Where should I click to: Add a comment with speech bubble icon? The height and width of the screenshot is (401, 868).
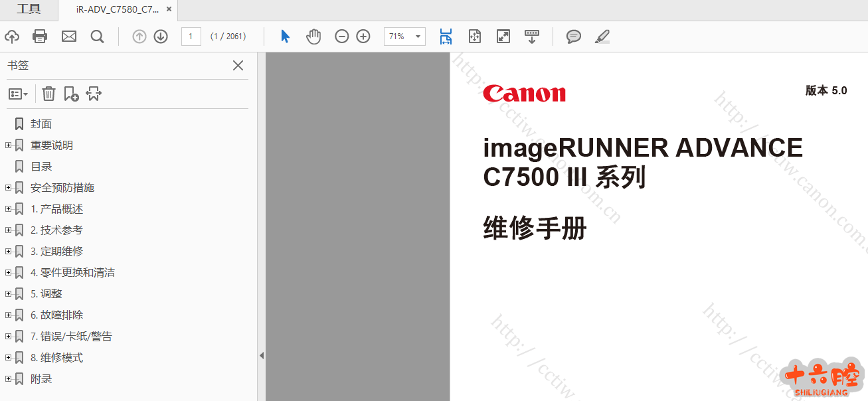pos(573,37)
